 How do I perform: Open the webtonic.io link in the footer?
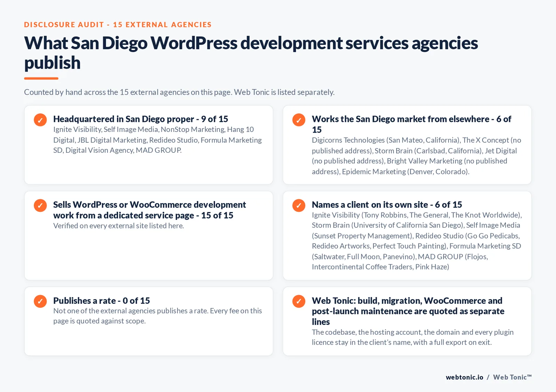(464, 377)
